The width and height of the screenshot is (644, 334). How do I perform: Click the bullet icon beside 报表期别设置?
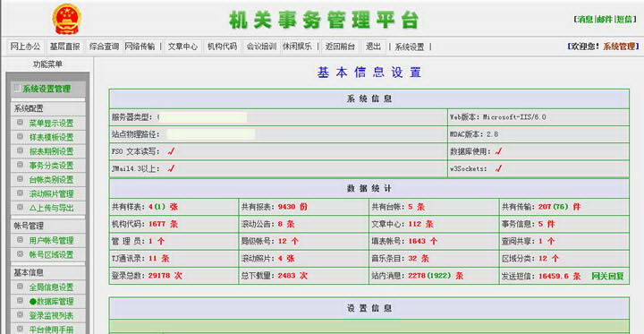coord(20,151)
